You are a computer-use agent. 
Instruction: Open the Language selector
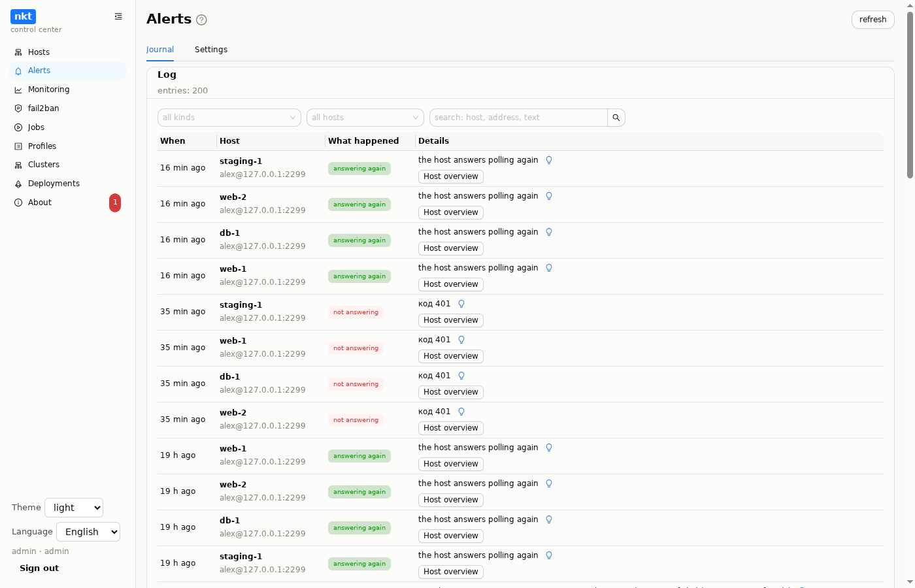pyautogui.click(x=88, y=532)
